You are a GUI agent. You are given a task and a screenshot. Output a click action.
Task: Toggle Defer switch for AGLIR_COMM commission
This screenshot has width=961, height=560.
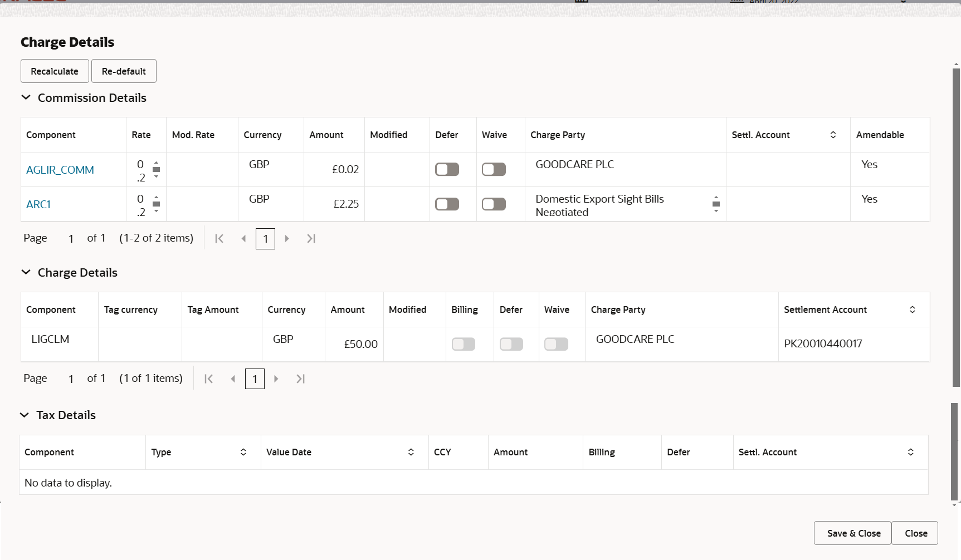coord(447,169)
